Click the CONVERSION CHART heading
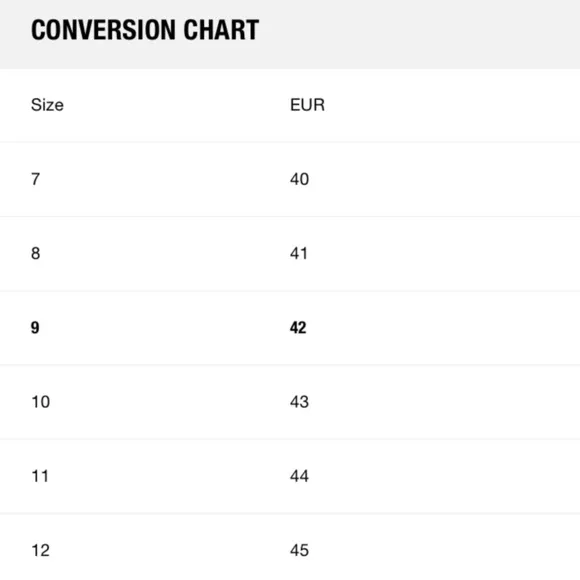This screenshot has width=580, height=580. (x=145, y=30)
